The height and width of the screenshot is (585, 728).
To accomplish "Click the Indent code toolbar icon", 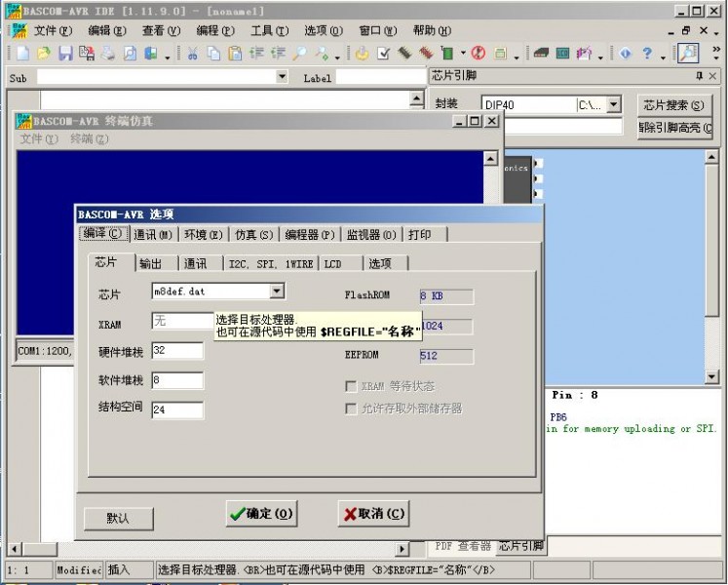I will tap(256, 53).
